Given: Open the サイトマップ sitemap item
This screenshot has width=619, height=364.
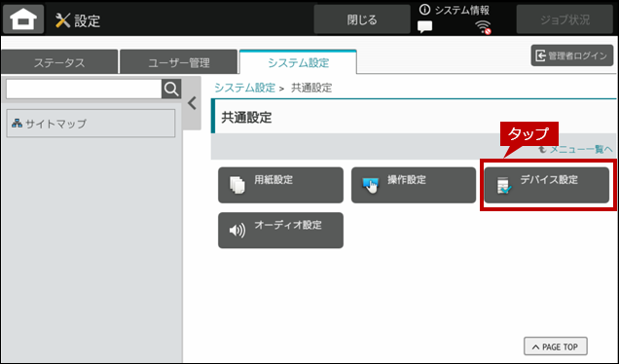Looking at the screenshot, I should pyautogui.click(x=91, y=124).
